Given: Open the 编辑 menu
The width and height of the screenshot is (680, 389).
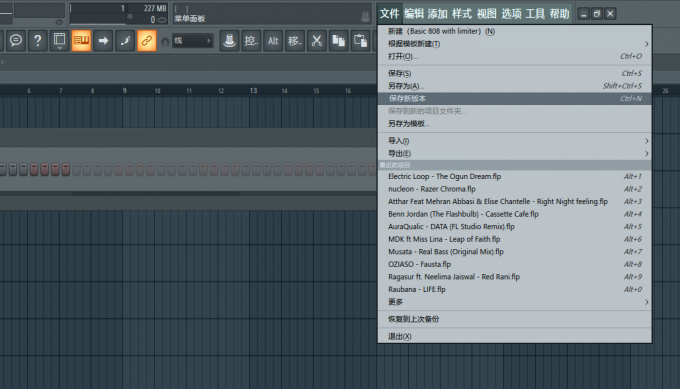Looking at the screenshot, I should (414, 14).
